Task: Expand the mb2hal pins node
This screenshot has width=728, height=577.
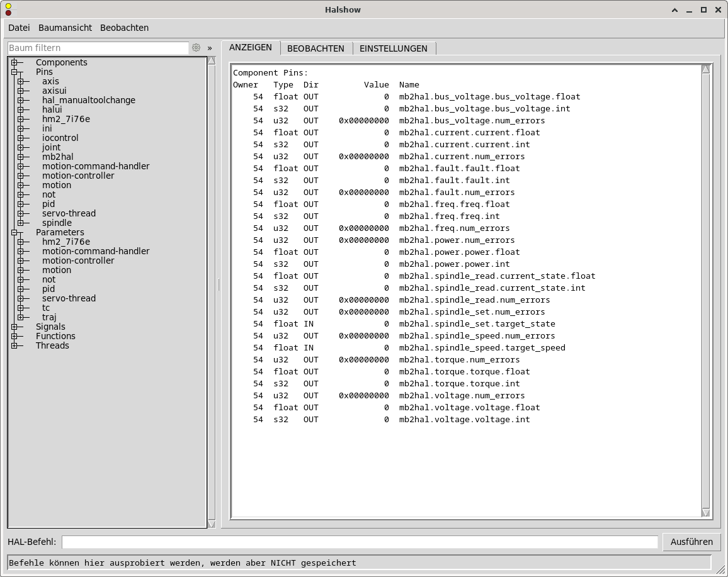Action: point(20,157)
